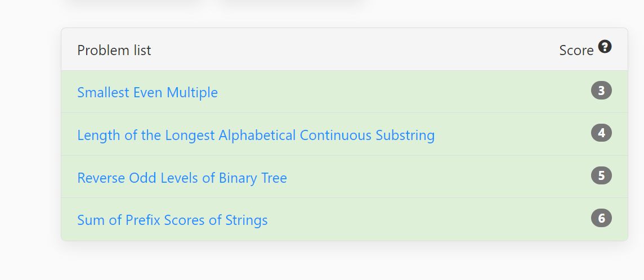
Task: Select the green row of Sum of Prefix Scores
Action: click(x=344, y=219)
